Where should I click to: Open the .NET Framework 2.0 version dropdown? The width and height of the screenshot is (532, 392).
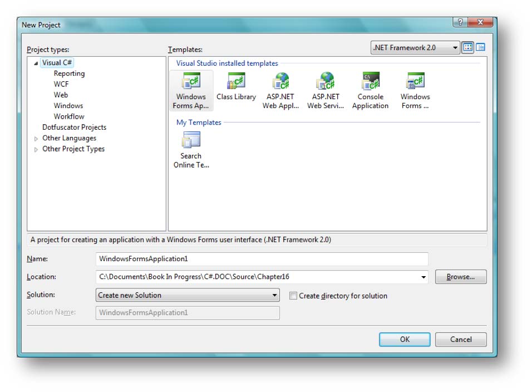(455, 48)
